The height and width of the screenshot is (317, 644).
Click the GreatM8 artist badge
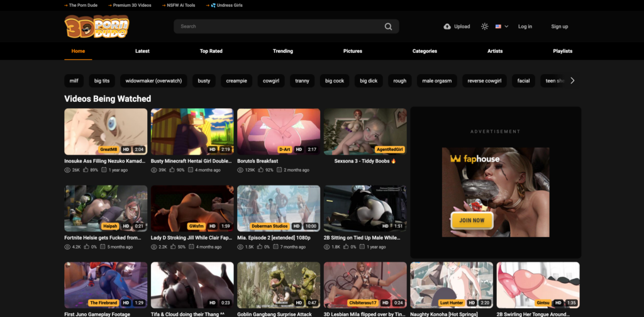coord(108,150)
